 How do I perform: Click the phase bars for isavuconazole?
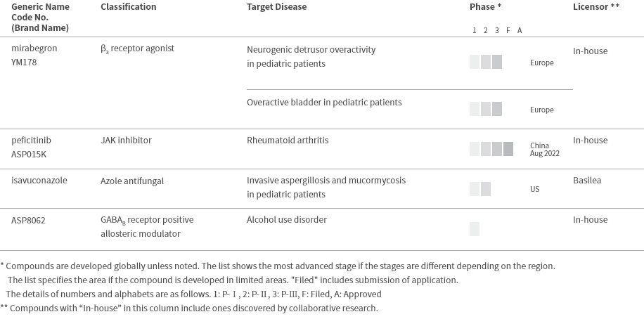click(x=480, y=189)
